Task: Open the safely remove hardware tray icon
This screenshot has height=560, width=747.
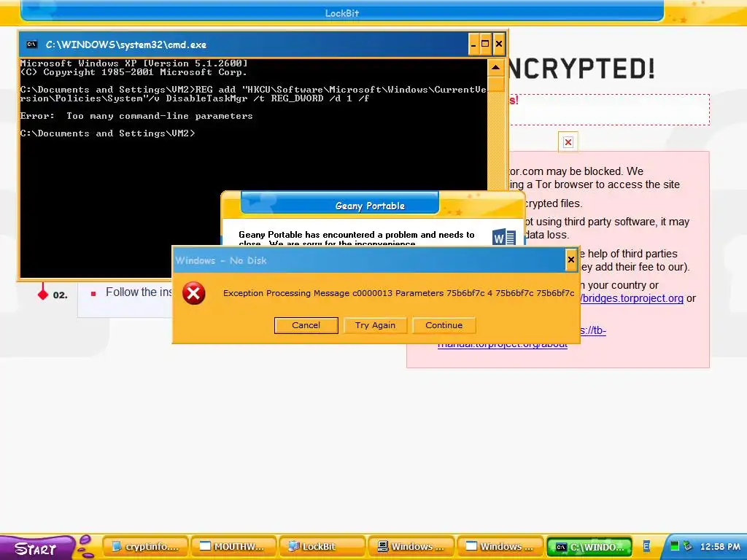Action: (687, 546)
